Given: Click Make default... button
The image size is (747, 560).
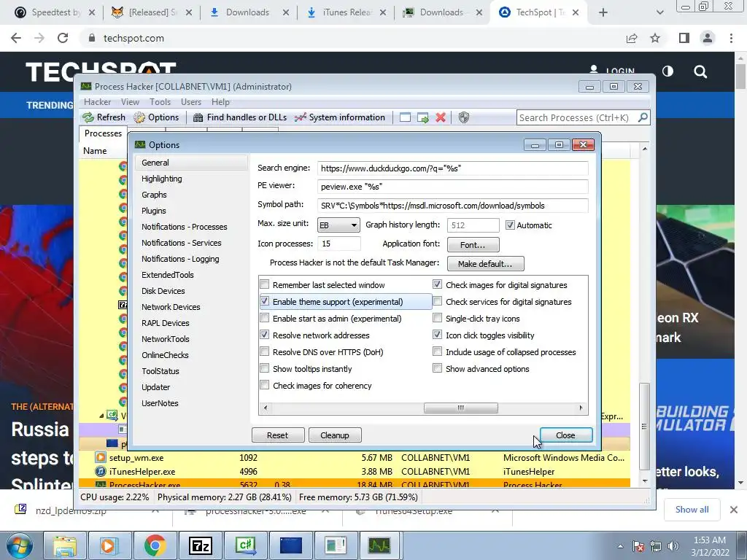Looking at the screenshot, I should pyautogui.click(x=485, y=264).
